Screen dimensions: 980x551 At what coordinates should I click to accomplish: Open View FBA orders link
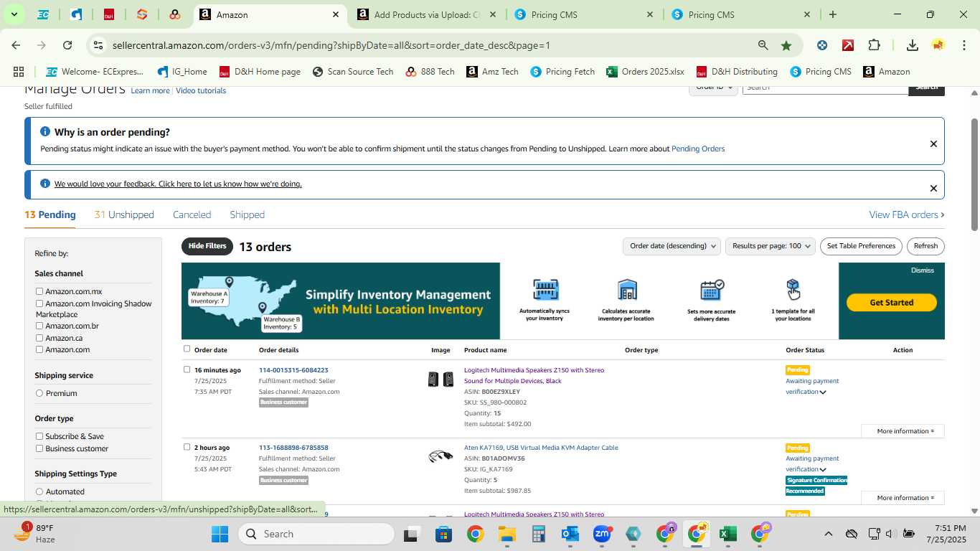(906, 215)
